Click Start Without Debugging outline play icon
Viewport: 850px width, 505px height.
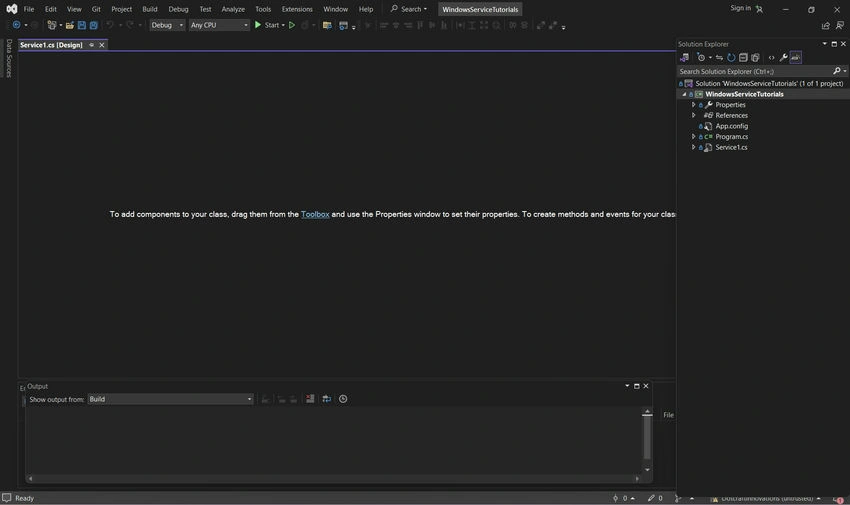pos(292,25)
